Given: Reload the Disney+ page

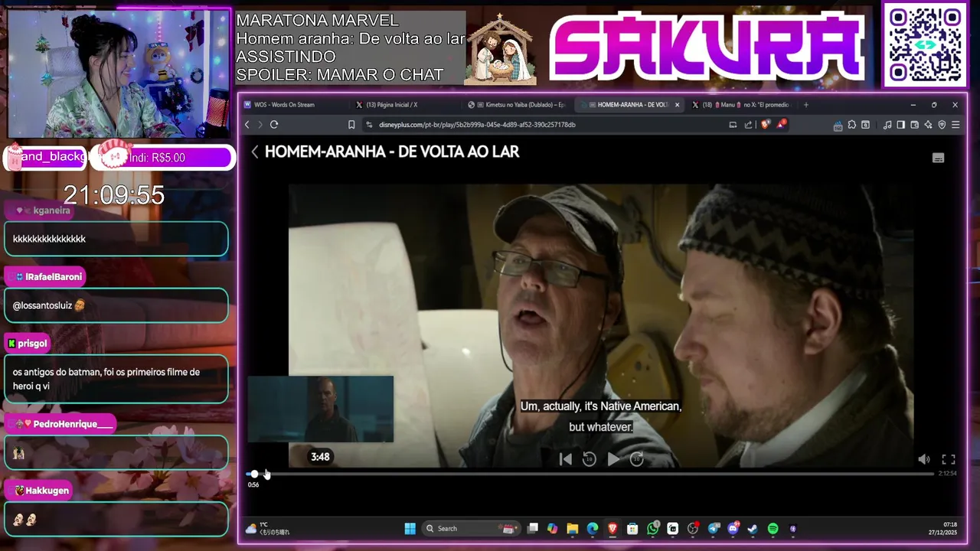Looking at the screenshot, I should pos(274,125).
